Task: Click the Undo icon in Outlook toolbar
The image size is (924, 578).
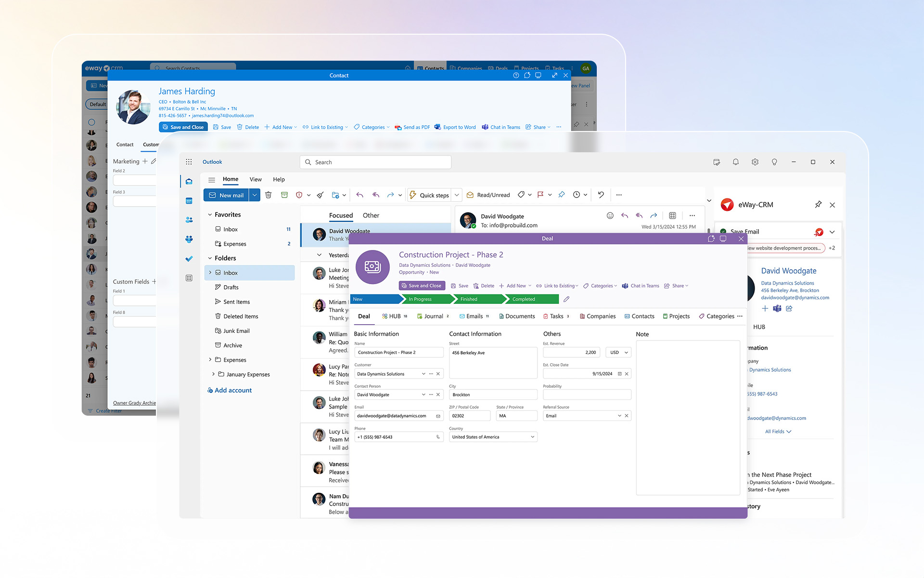Action: pyautogui.click(x=601, y=195)
